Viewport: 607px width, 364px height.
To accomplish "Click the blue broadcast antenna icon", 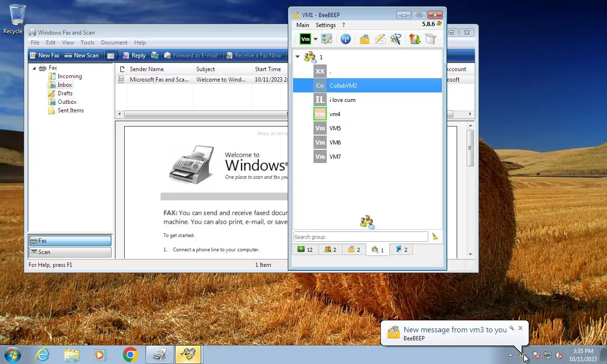I will (x=346, y=39).
